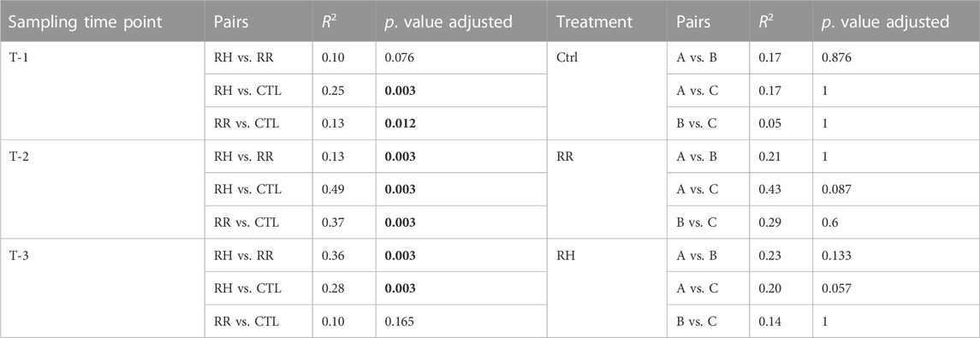Click the bold 0.012 p-value

[x=400, y=124]
